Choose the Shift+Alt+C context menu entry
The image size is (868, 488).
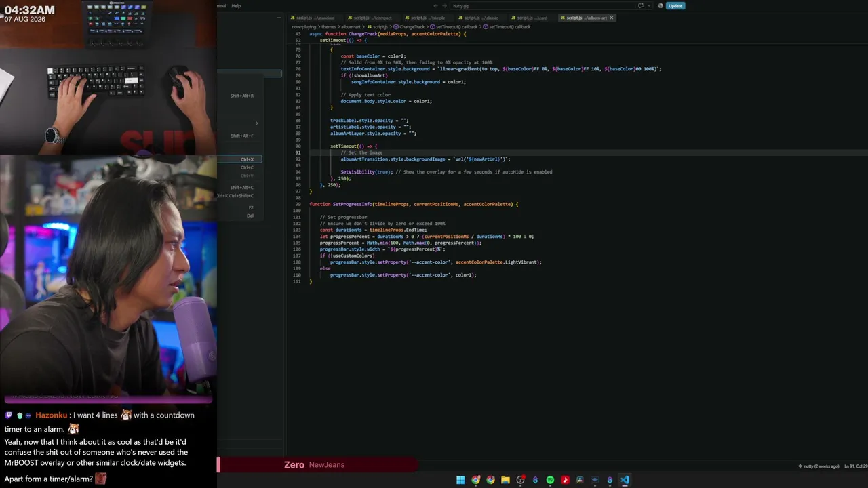[241, 188]
